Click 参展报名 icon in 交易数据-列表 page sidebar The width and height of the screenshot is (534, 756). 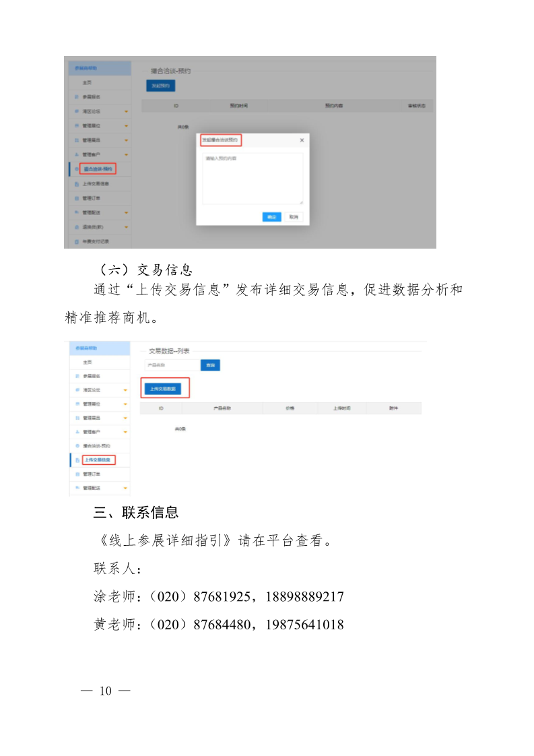(77, 376)
